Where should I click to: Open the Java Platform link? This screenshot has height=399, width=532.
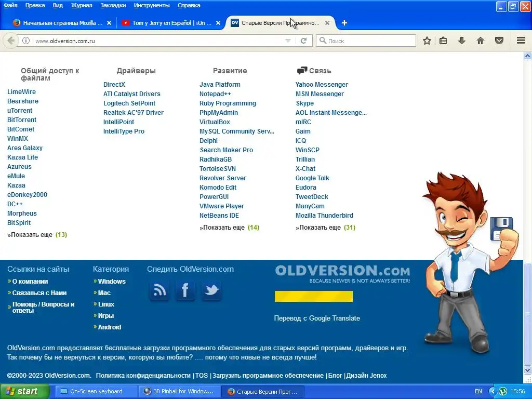220,85
